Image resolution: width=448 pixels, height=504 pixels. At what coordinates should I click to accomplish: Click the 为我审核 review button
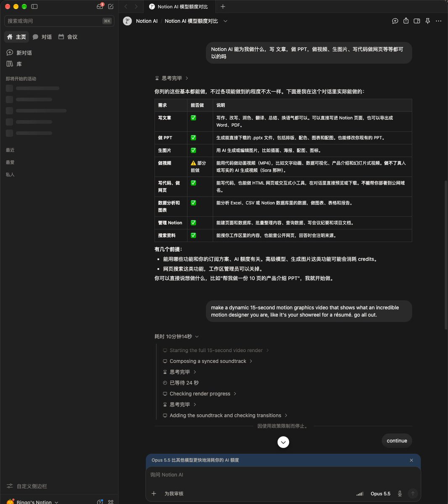click(174, 493)
